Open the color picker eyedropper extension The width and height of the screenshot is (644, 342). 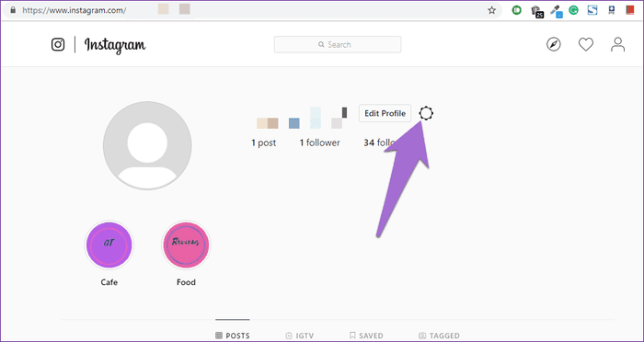[557, 11]
